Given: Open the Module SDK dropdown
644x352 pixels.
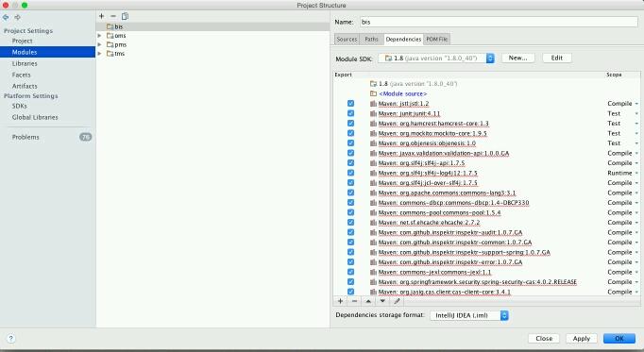Looking at the screenshot, I should [x=436, y=59].
